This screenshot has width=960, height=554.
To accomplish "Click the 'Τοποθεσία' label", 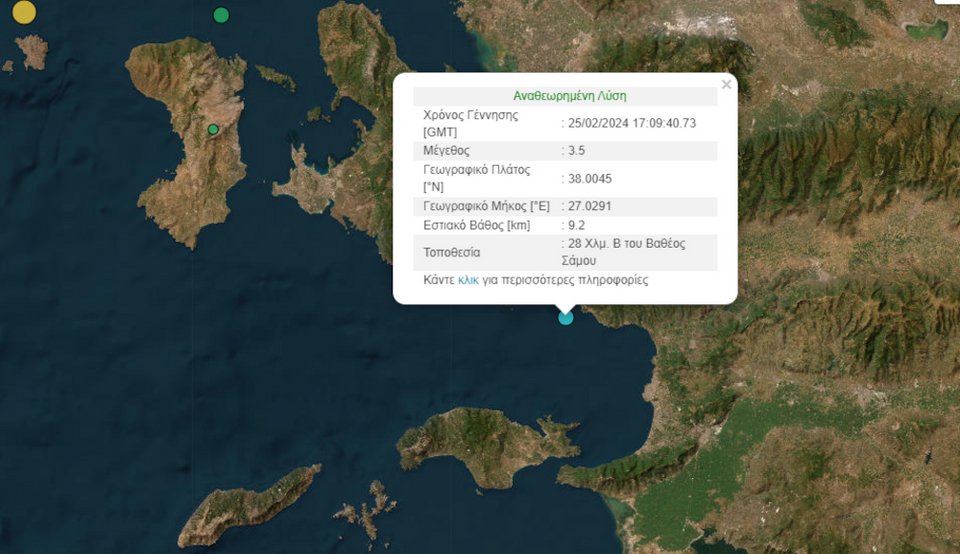I will (x=451, y=252).
